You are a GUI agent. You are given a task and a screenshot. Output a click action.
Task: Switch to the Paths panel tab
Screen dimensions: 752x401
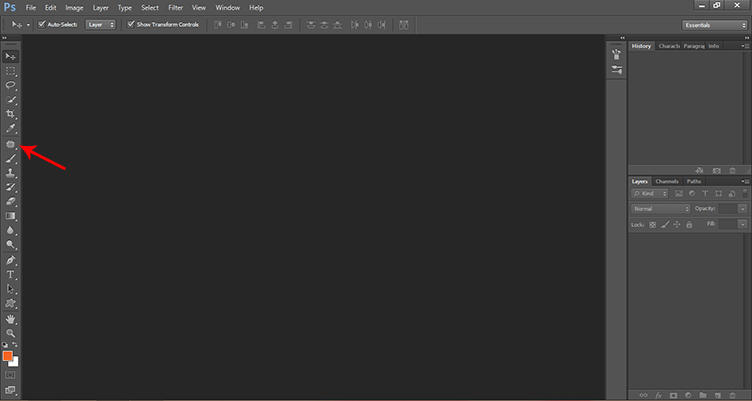[693, 181]
